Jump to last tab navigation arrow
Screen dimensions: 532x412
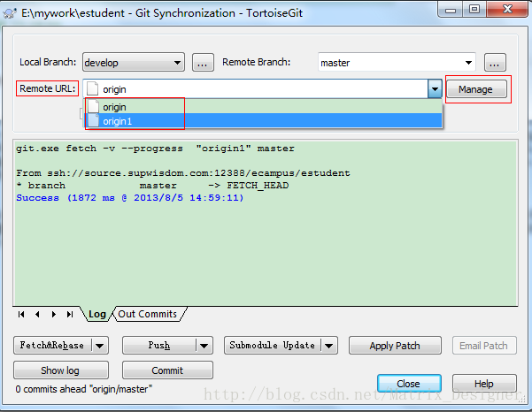pyautogui.click(x=70, y=315)
